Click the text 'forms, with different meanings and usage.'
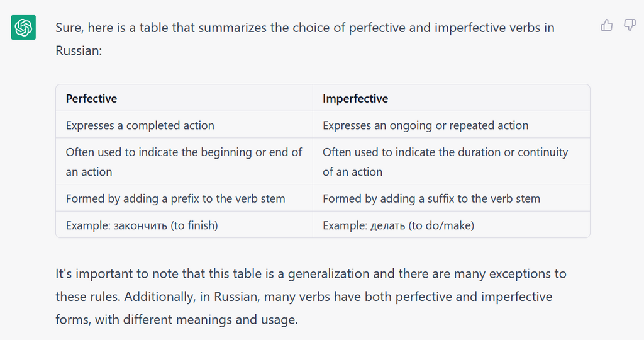Screen dimensions: 644x340 tap(177, 320)
